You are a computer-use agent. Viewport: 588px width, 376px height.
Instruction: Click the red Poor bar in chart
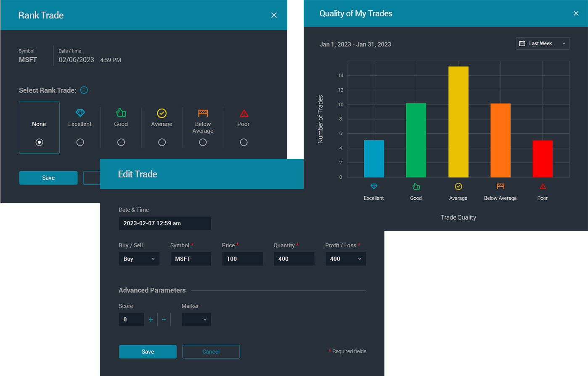pos(543,159)
